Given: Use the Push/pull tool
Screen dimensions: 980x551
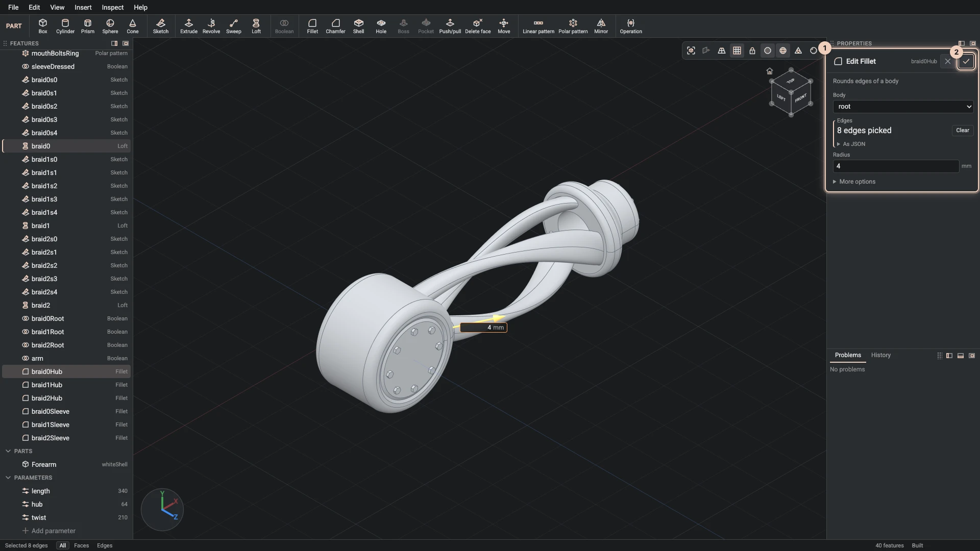Looking at the screenshot, I should [450, 26].
